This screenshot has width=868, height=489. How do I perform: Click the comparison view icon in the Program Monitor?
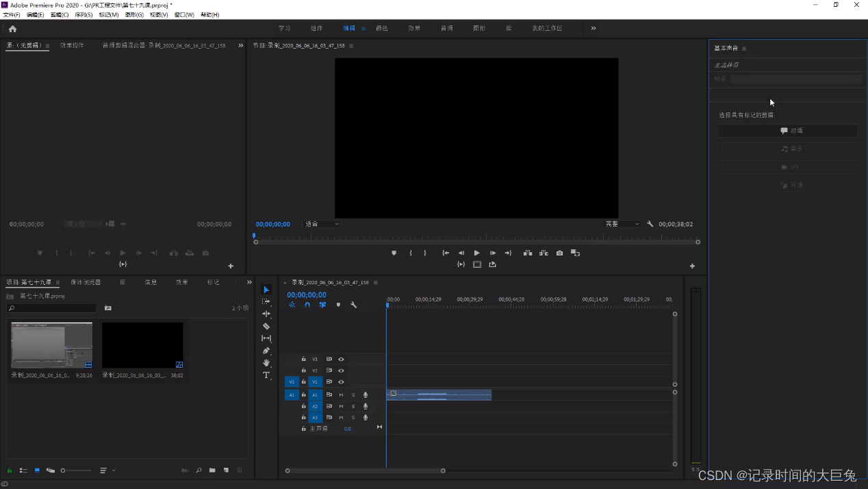pos(575,253)
